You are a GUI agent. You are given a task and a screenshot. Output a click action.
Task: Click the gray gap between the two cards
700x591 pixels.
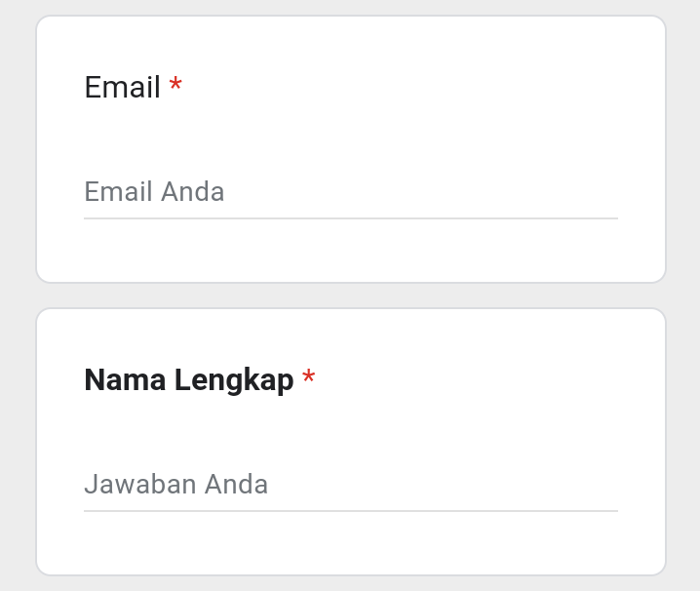(x=350, y=295)
